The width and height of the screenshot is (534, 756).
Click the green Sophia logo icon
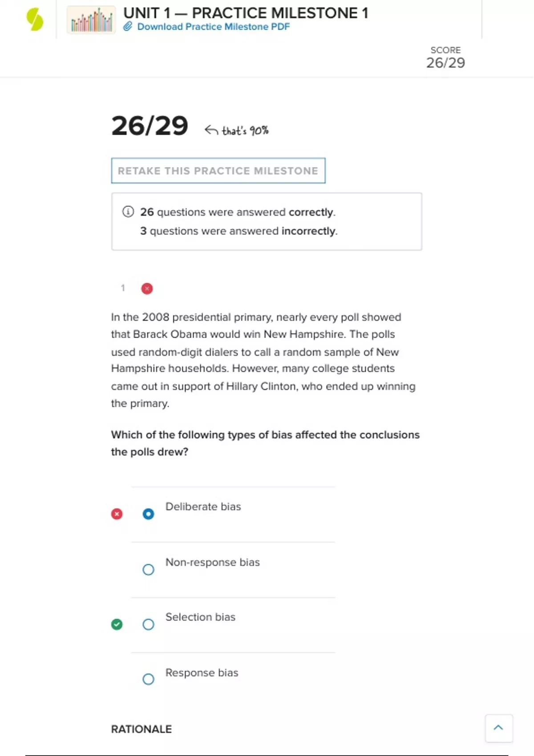(35, 20)
